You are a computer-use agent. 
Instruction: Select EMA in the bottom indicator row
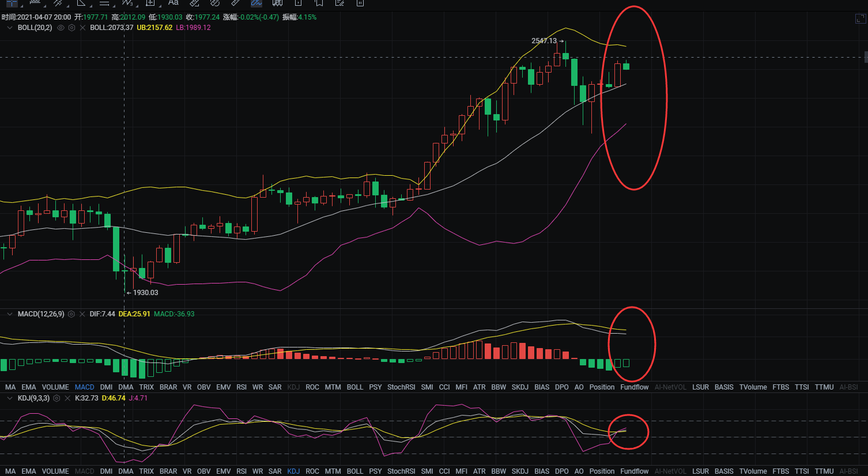29,471
